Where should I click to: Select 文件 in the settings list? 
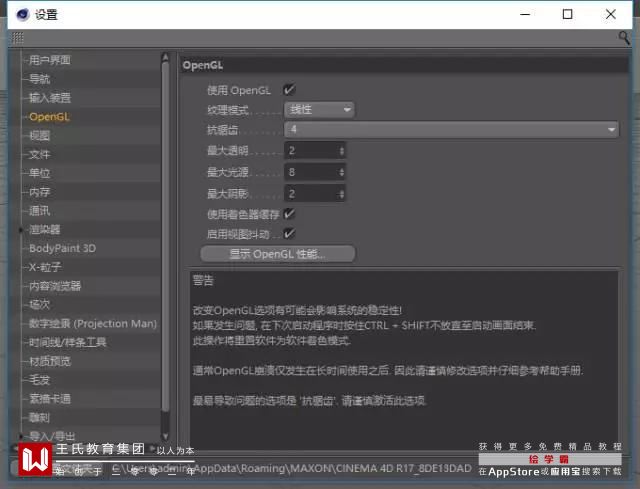(39, 154)
